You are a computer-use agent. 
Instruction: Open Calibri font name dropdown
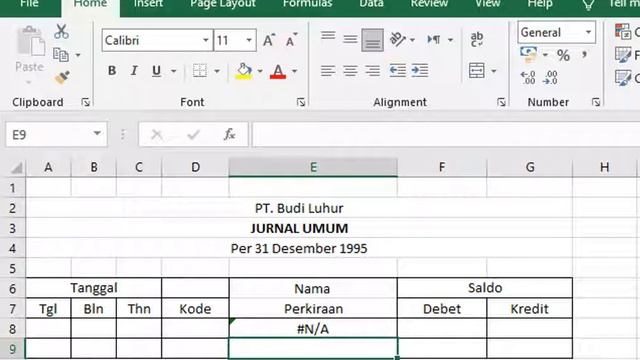[x=206, y=40]
